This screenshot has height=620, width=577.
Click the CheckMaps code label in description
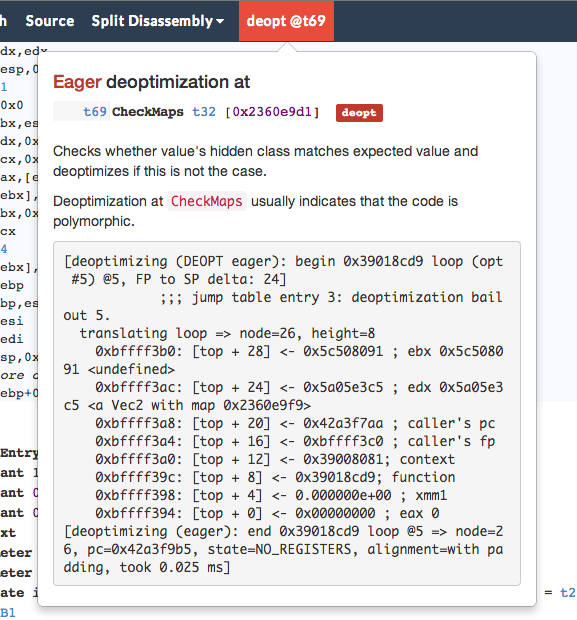pos(206,201)
